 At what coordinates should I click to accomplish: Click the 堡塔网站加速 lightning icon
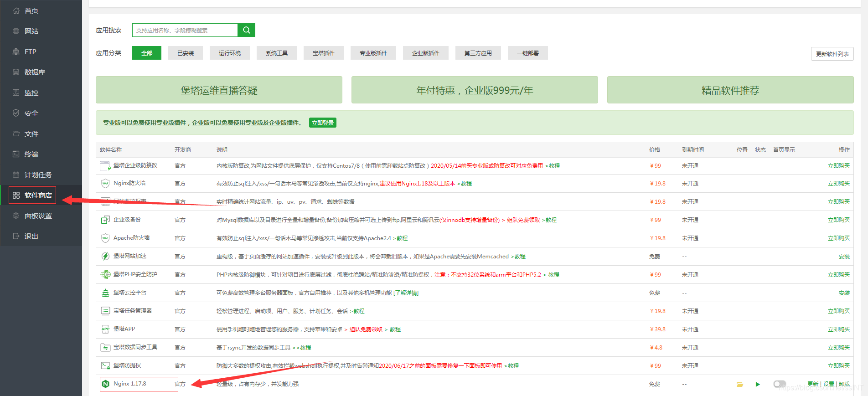tap(105, 256)
